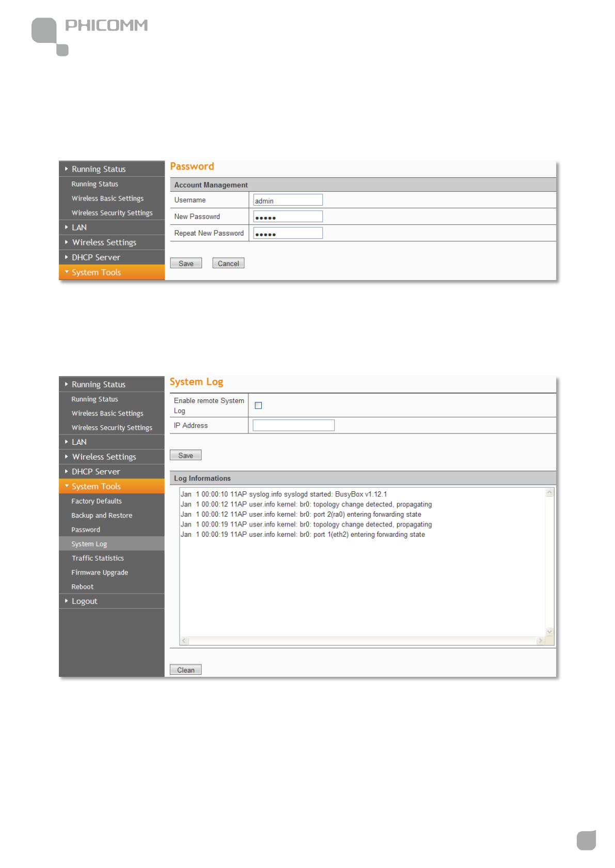This screenshot has width=615, height=868.
Task: Expand LAN in System Log sidebar
Action: (x=112, y=442)
